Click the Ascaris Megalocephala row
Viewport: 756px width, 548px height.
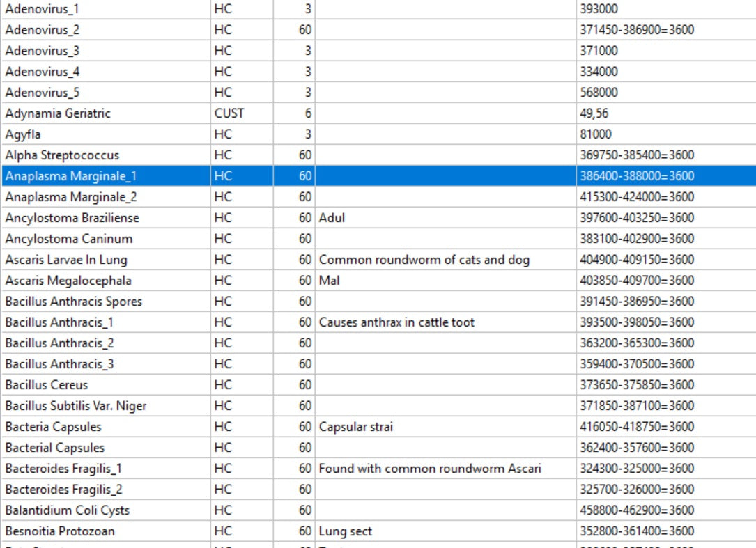pyautogui.click(x=105, y=281)
